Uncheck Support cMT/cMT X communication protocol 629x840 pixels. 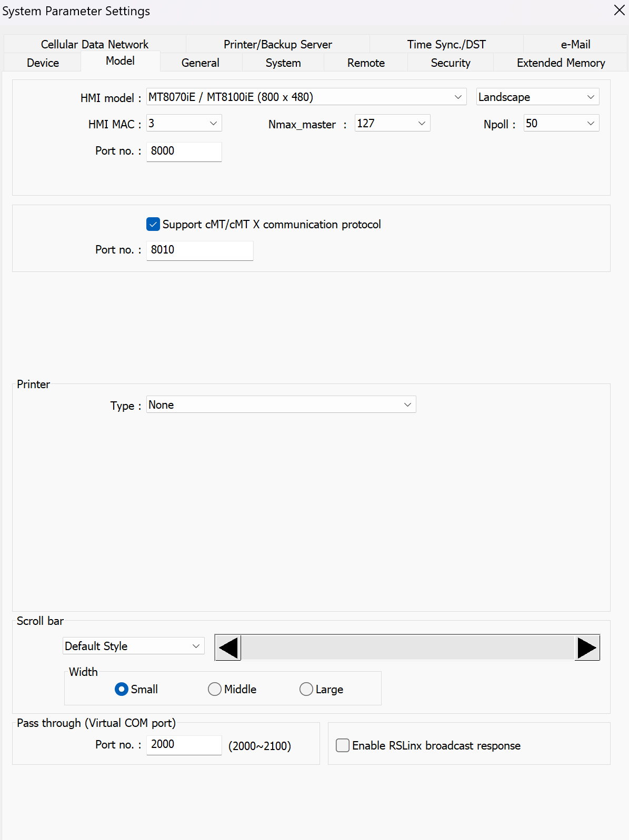(x=153, y=224)
